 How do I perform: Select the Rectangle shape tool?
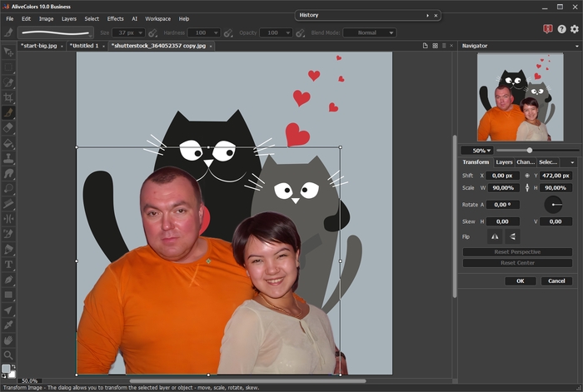pos(8,295)
